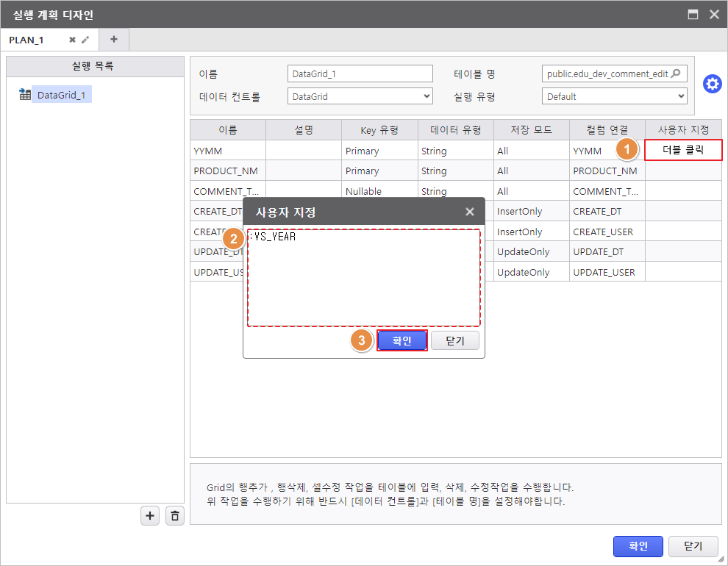Click the PLAN_1 tab rename pencil icon
Image resolution: width=728 pixels, height=566 pixels.
[85, 40]
